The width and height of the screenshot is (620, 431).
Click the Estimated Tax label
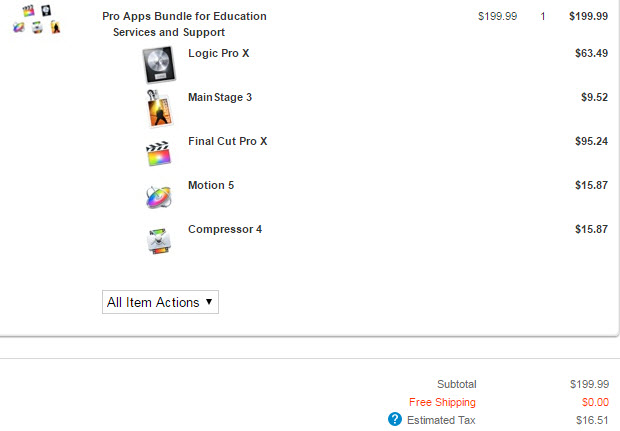pyautogui.click(x=441, y=420)
